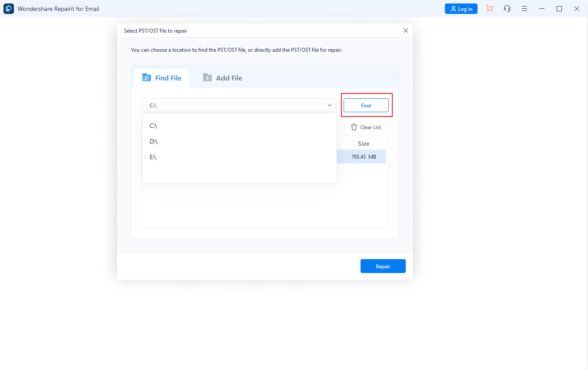Start repair with the Repair button
The height and width of the screenshot is (370, 588).
pos(383,266)
